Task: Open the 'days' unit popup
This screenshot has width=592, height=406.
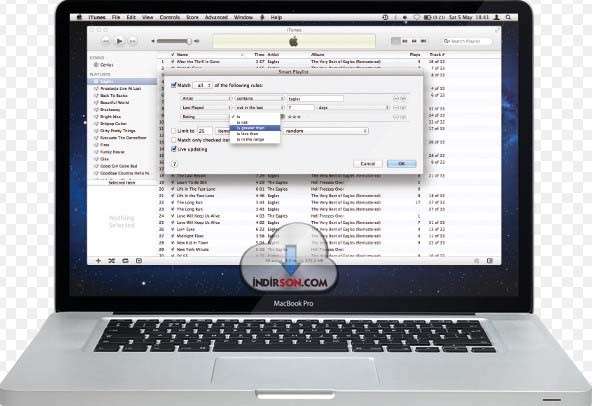Action: coord(353,108)
